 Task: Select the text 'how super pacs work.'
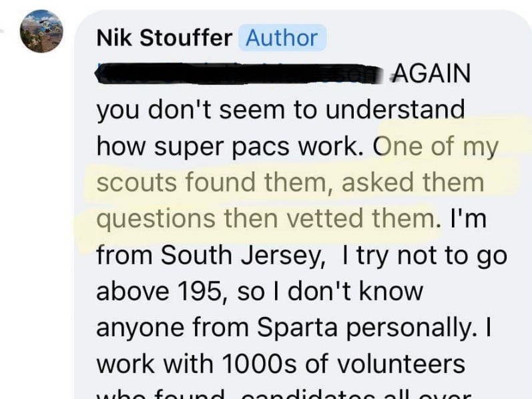pos(232,147)
